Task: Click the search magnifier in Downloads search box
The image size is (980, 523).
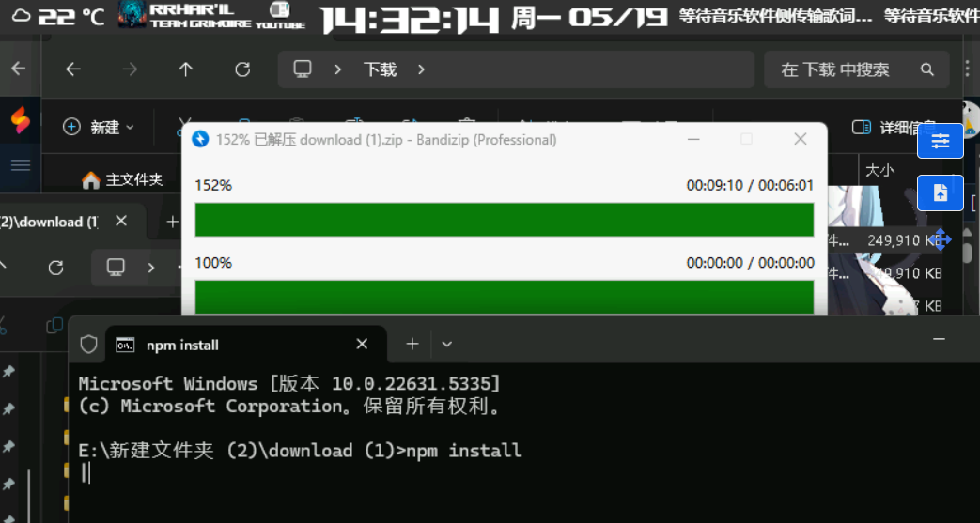Action: coord(927,69)
